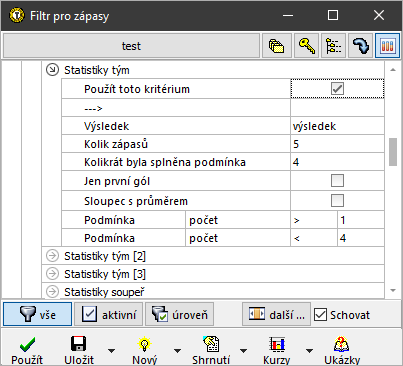Open the 'další ...' button
This screenshot has height=366, width=403.
[276, 314]
